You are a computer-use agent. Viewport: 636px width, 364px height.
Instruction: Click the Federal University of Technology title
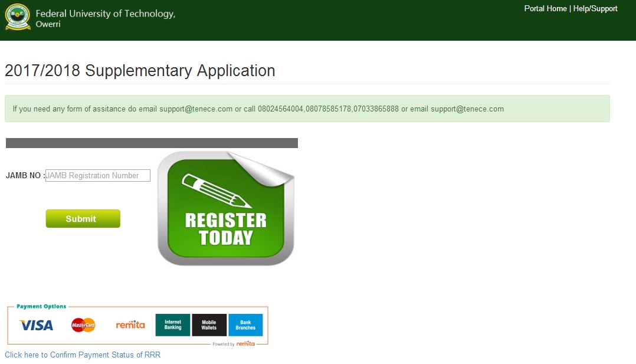(x=105, y=14)
